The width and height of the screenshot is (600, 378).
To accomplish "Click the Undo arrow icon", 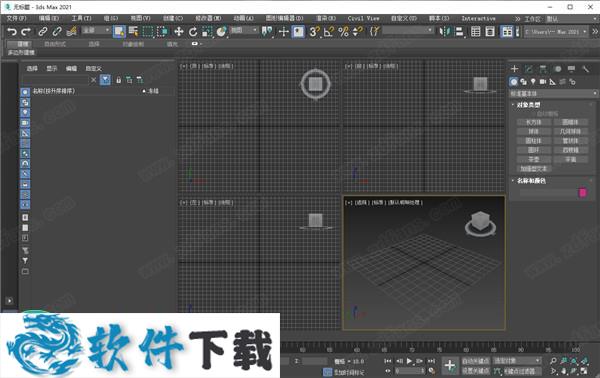I will [12, 32].
